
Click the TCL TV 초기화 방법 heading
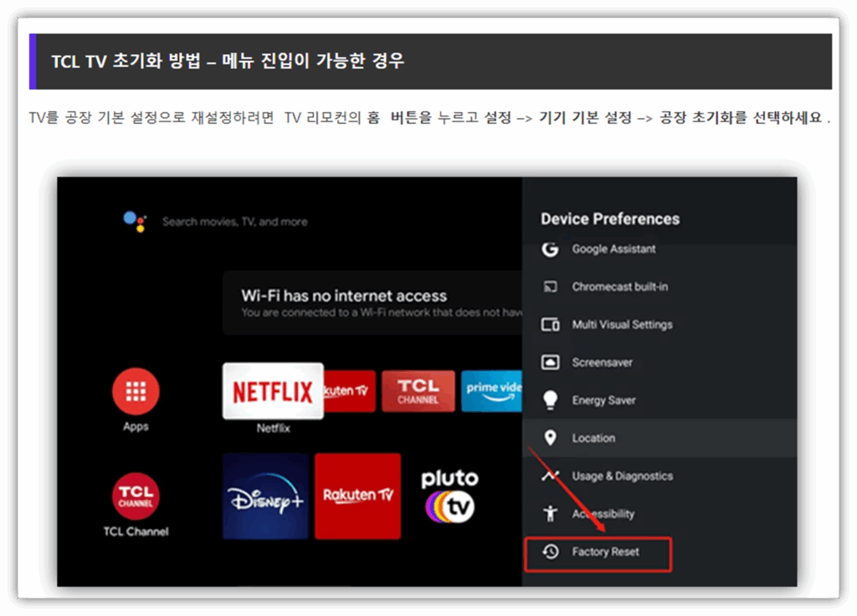(x=228, y=60)
